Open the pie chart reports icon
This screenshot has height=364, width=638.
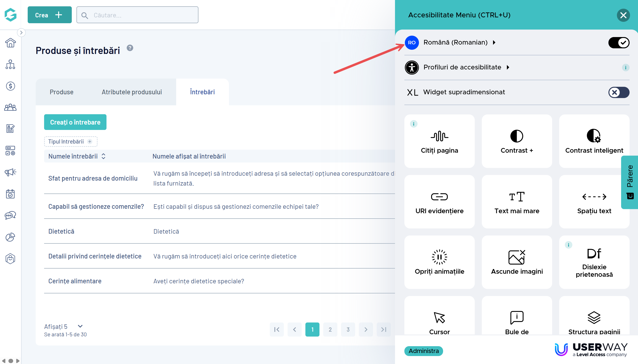coord(10,237)
